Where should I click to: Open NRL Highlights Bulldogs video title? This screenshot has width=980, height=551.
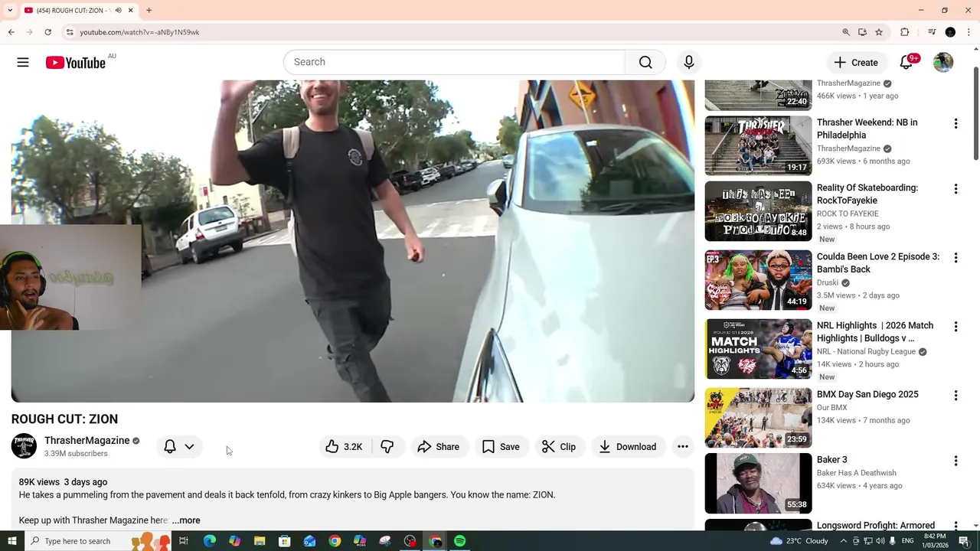[875, 331]
